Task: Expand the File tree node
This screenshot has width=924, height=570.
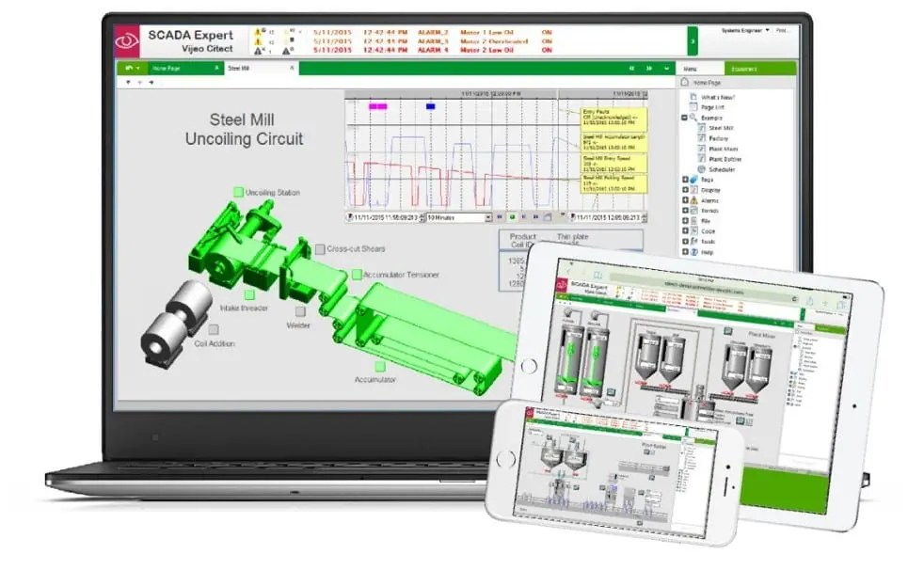Action: point(685,221)
